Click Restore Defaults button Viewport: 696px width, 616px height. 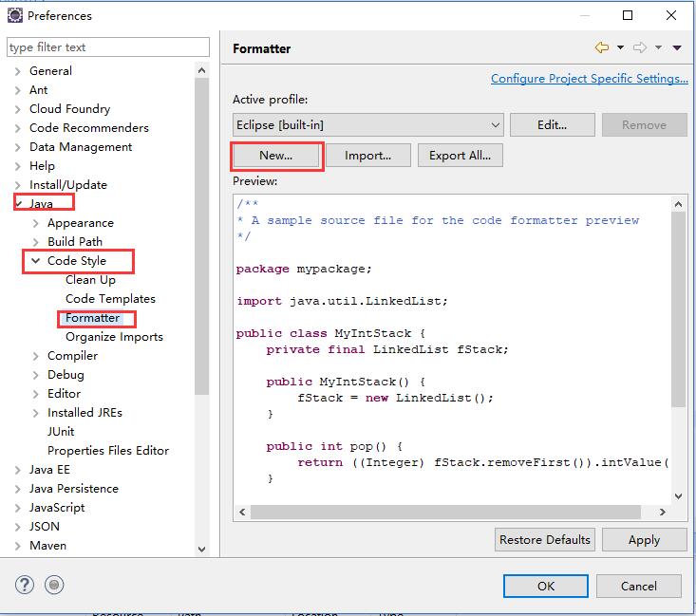[545, 540]
